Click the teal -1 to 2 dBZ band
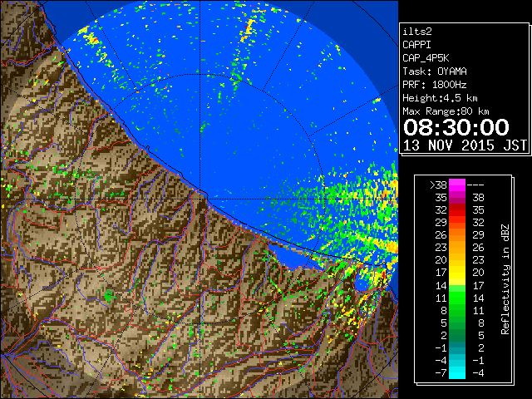Screen dimensions: 532x399 click(457, 347)
